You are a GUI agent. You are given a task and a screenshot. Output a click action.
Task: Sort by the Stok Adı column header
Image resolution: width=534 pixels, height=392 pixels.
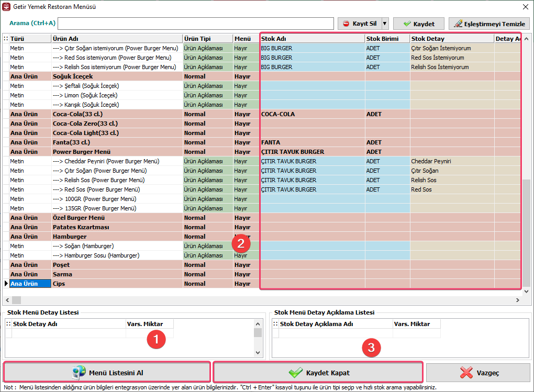[313, 39]
